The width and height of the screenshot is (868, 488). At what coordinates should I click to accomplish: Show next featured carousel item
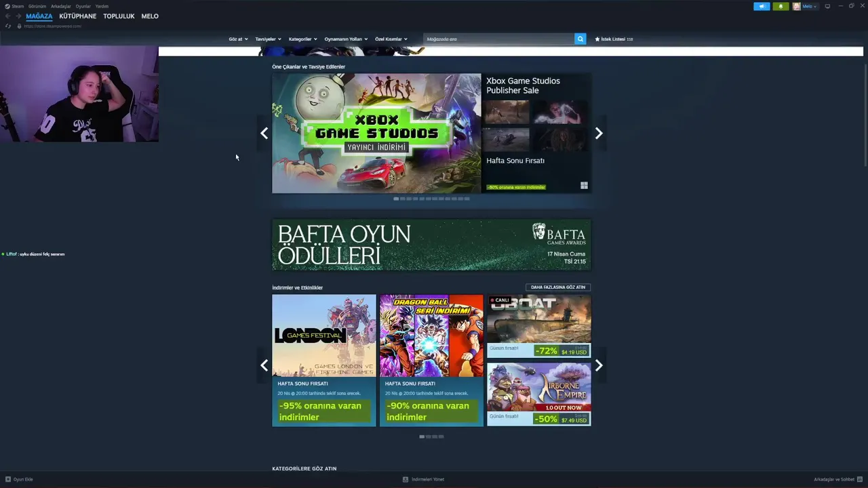point(599,134)
